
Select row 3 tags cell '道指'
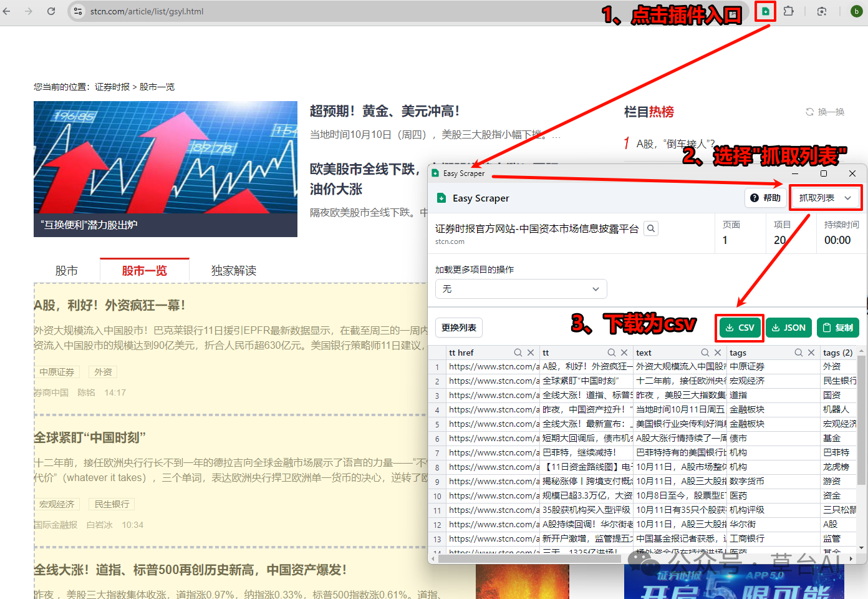click(773, 396)
